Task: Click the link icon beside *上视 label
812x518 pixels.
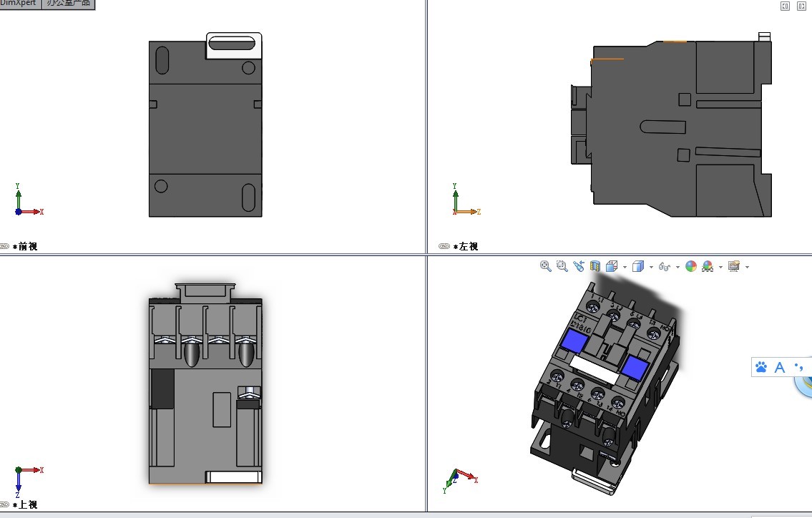Action: tap(5, 504)
